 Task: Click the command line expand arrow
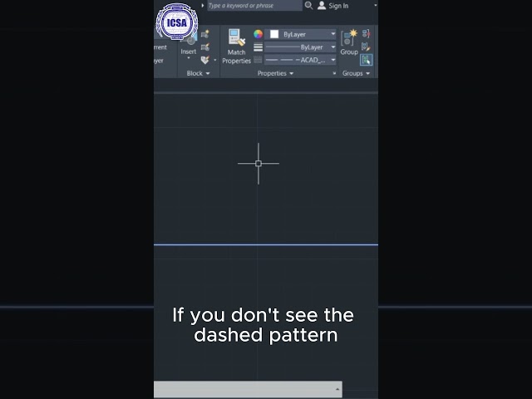(337, 389)
